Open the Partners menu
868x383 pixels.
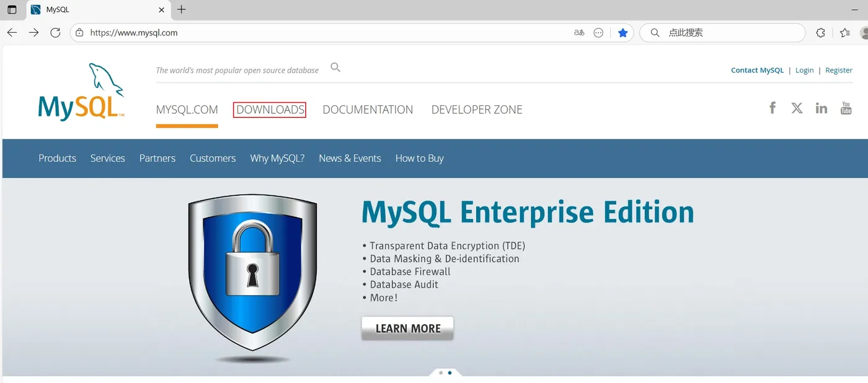tap(157, 158)
